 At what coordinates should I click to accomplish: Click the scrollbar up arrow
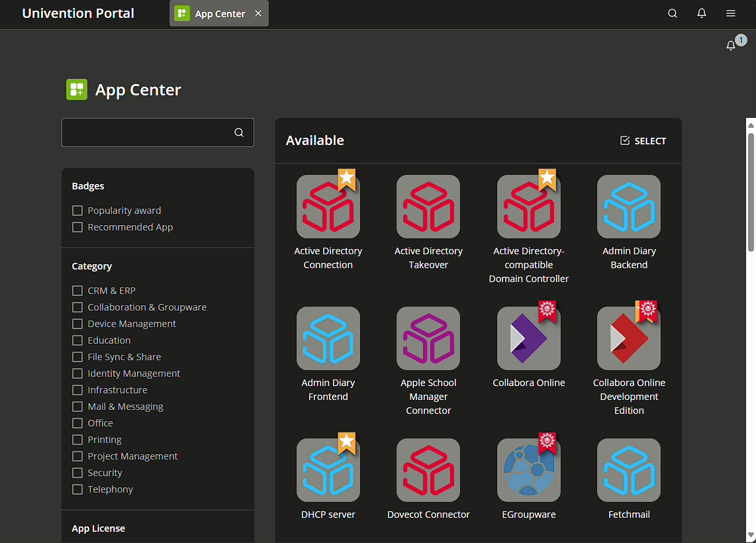pyautogui.click(x=751, y=125)
